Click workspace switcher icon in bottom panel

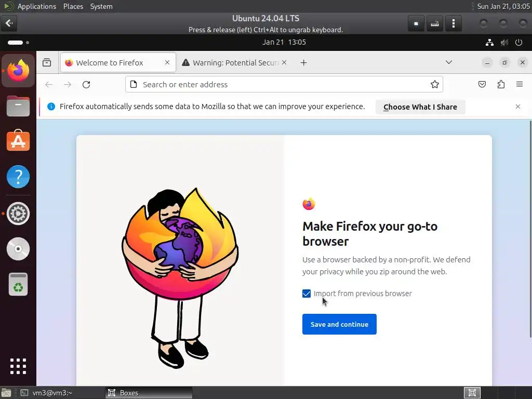pyautogui.click(x=472, y=393)
